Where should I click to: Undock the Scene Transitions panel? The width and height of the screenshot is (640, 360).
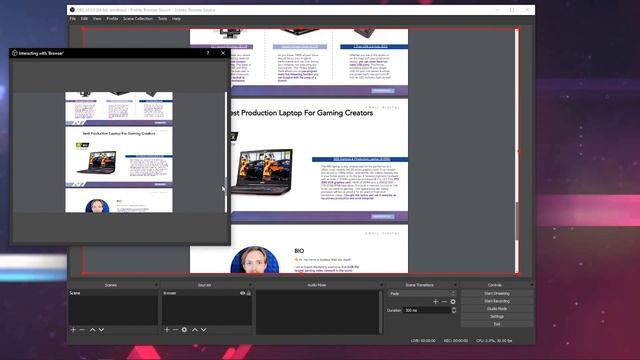(455, 285)
